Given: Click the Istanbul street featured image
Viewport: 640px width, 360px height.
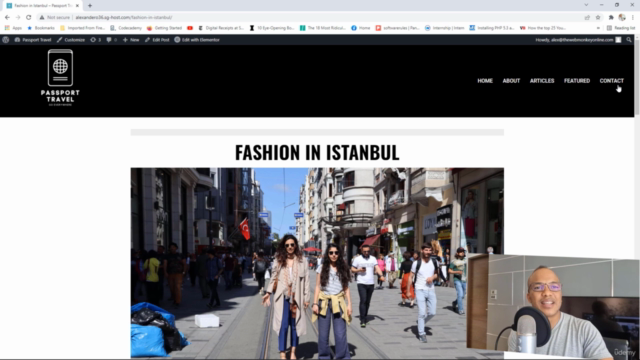Looking at the screenshot, I should point(317,263).
